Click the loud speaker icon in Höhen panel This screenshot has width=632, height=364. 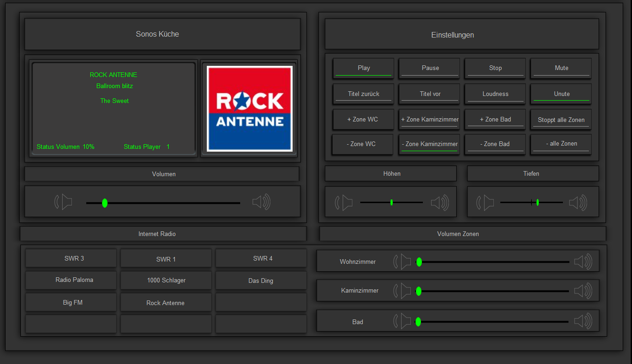coord(439,203)
